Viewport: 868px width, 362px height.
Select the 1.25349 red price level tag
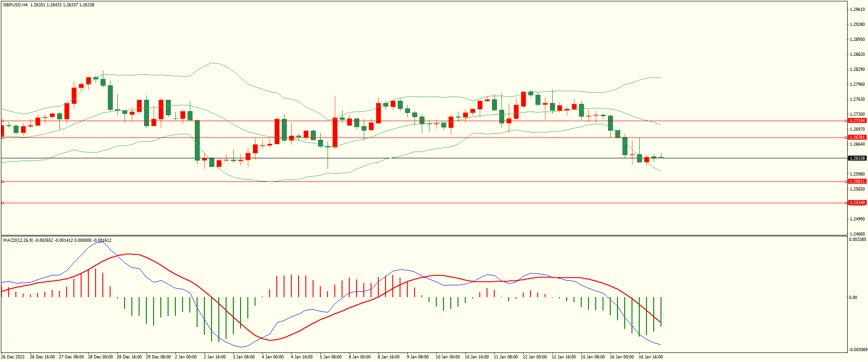coord(857,203)
